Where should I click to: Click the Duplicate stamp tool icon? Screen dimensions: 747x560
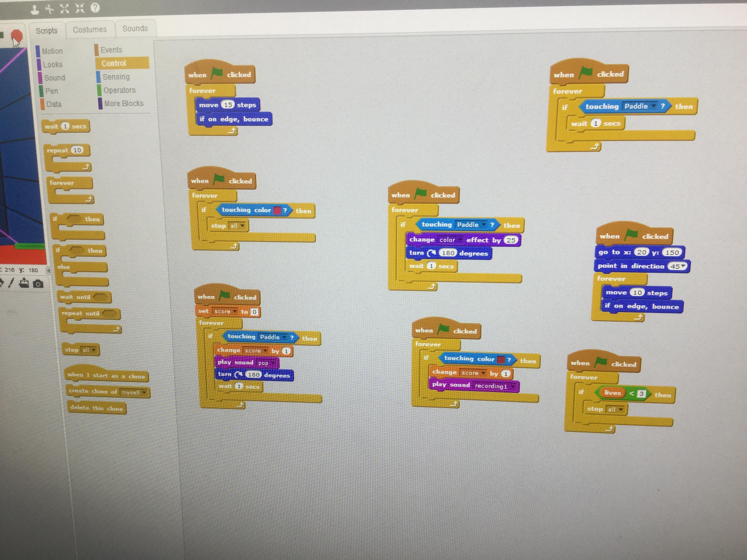[35, 9]
